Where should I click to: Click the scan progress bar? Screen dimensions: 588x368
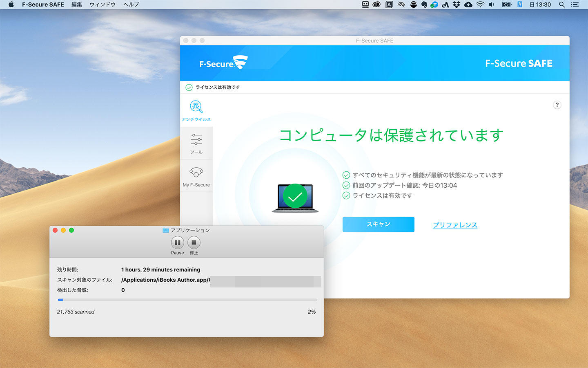click(187, 300)
